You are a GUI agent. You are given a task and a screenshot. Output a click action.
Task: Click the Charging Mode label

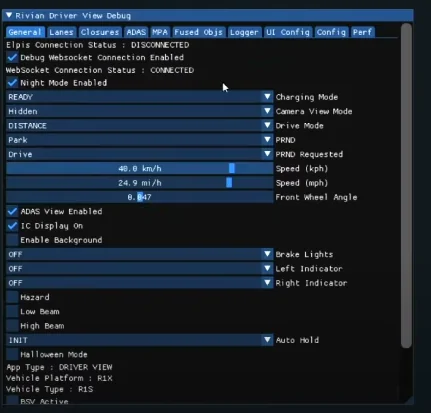click(307, 97)
